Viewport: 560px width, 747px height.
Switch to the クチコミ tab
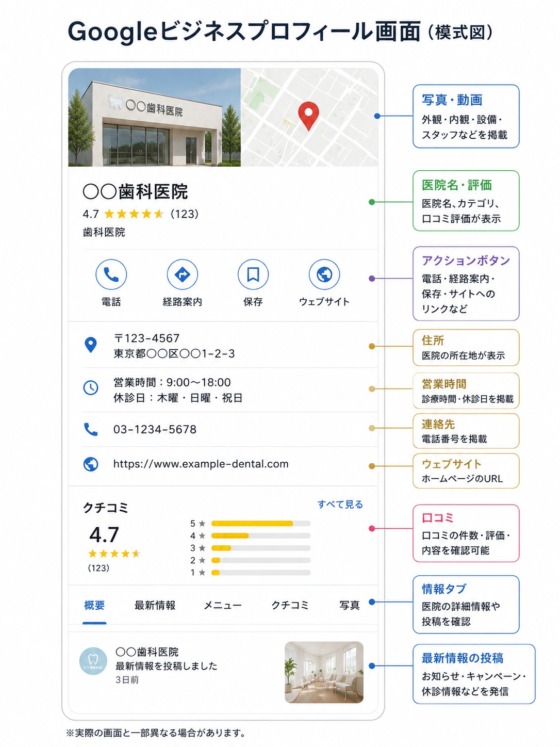point(290,605)
